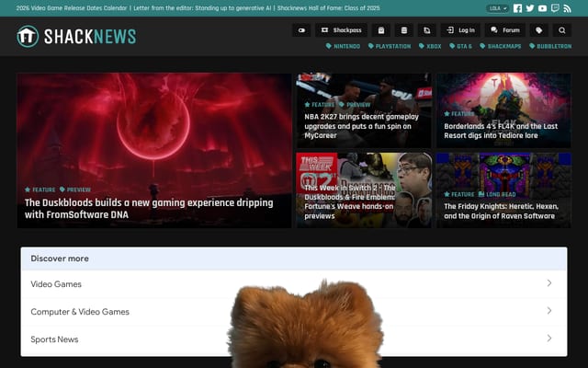Go to the Bubbletron tag
The image size is (588, 368).
(550, 46)
